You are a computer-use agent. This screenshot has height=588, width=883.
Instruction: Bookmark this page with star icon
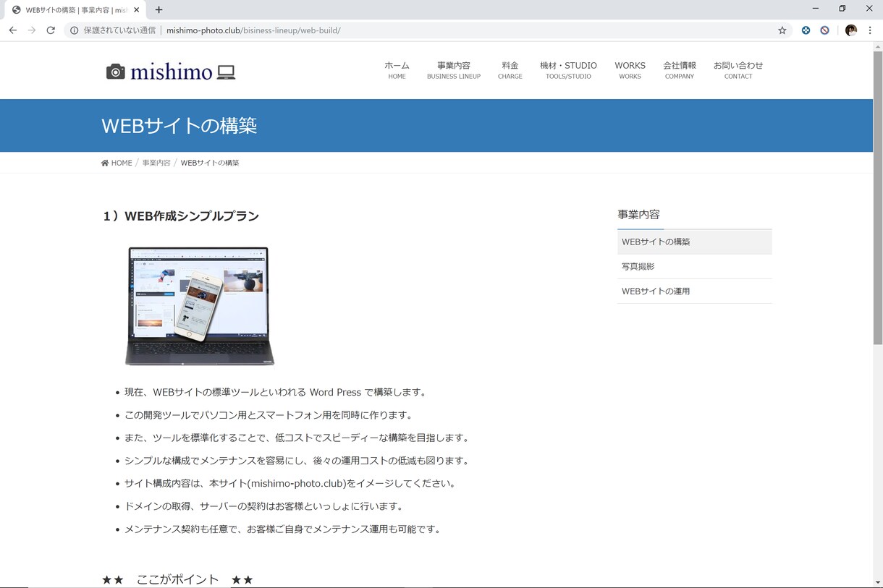click(782, 30)
